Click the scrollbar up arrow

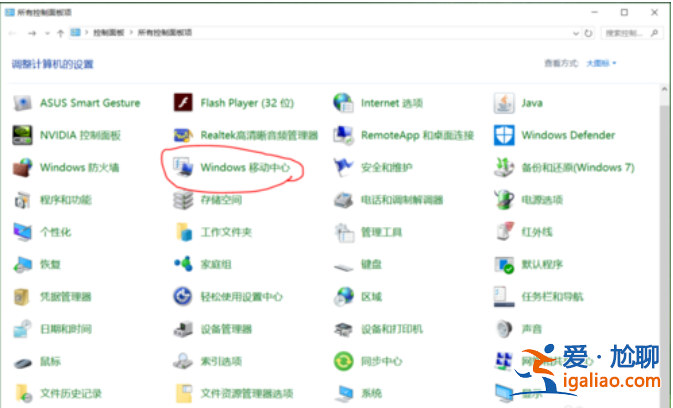point(664,89)
